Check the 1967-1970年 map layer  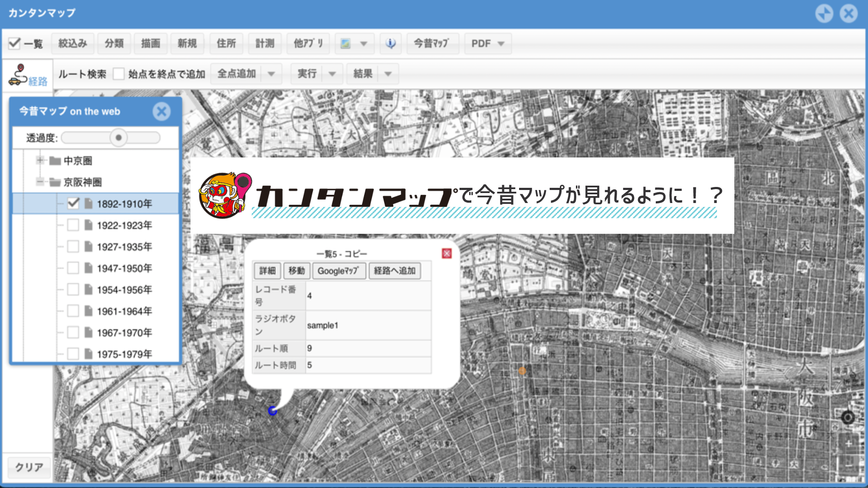(73, 332)
